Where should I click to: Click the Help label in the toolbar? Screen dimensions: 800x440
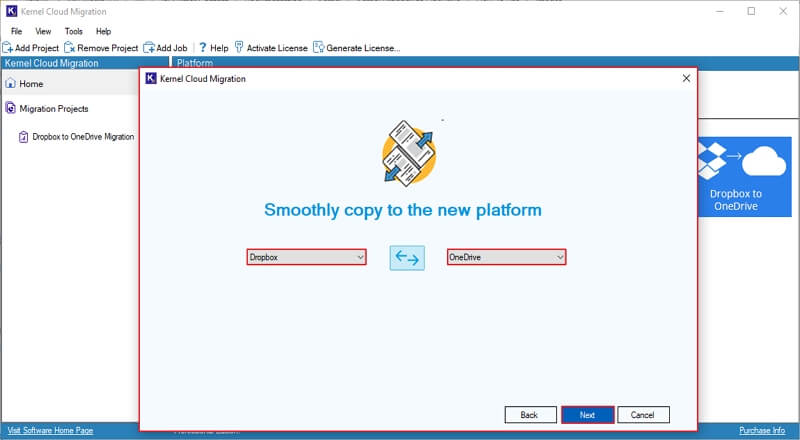click(x=219, y=48)
